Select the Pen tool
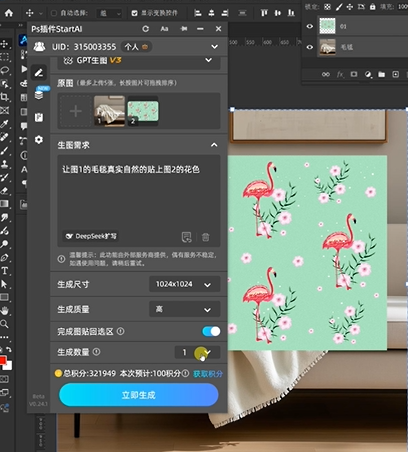The width and height of the screenshot is (408, 452). pyautogui.click(x=5, y=257)
